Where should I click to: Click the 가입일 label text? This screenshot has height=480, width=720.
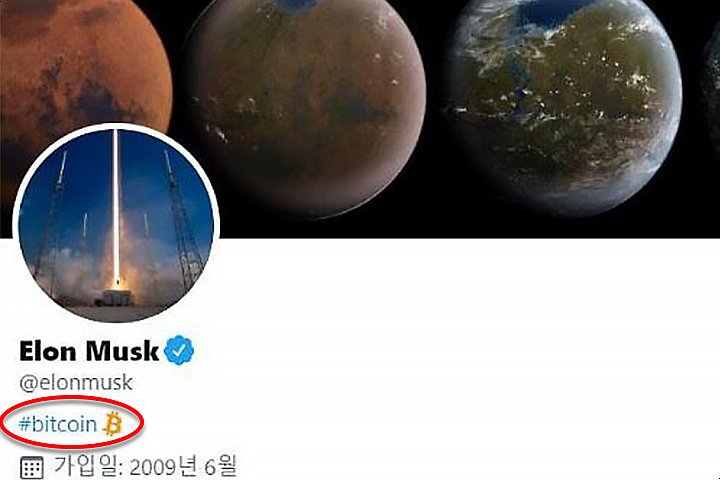point(88,466)
